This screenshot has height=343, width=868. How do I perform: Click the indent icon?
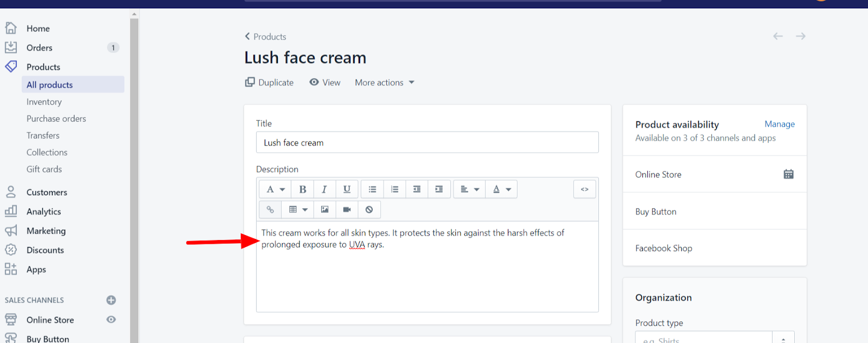[439, 189]
